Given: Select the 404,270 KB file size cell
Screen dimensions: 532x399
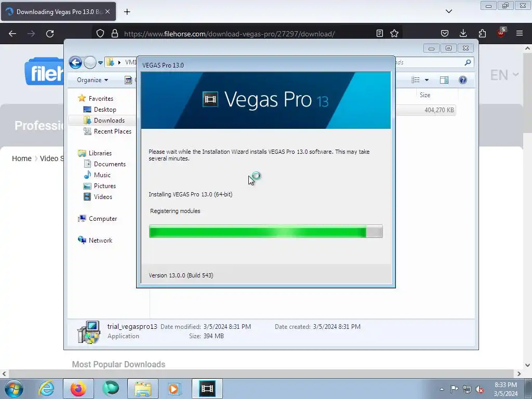Looking at the screenshot, I should pyautogui.click(x=439, y=110).
